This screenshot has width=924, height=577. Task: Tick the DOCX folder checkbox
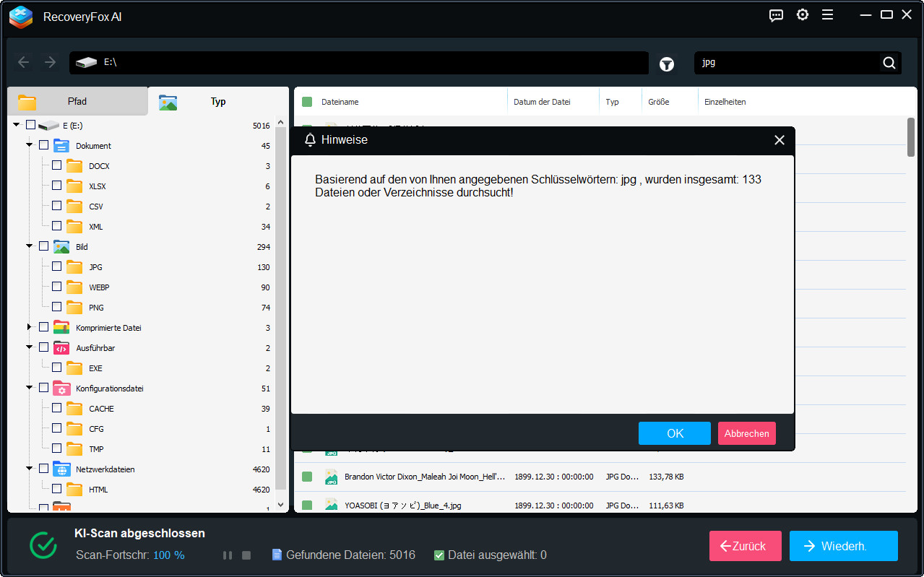[x=56, y=165]
